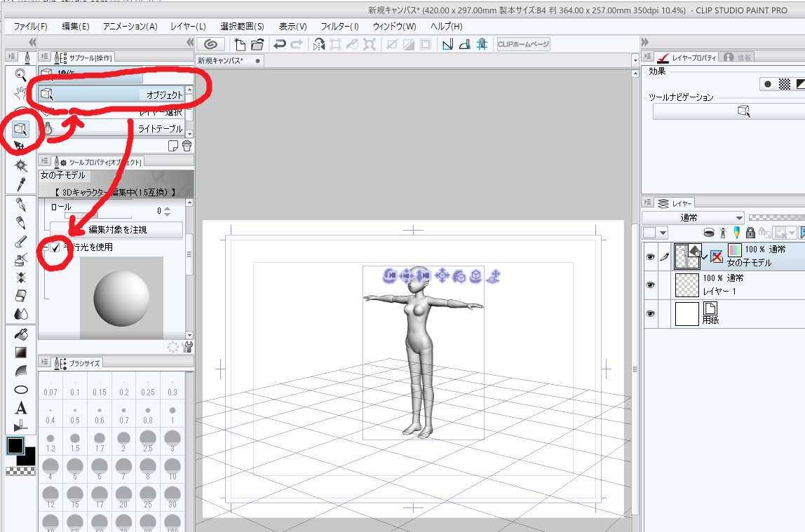805x532 pixels.
Task: Open the Sub Tool palette menu
Action: click(44, 57)
